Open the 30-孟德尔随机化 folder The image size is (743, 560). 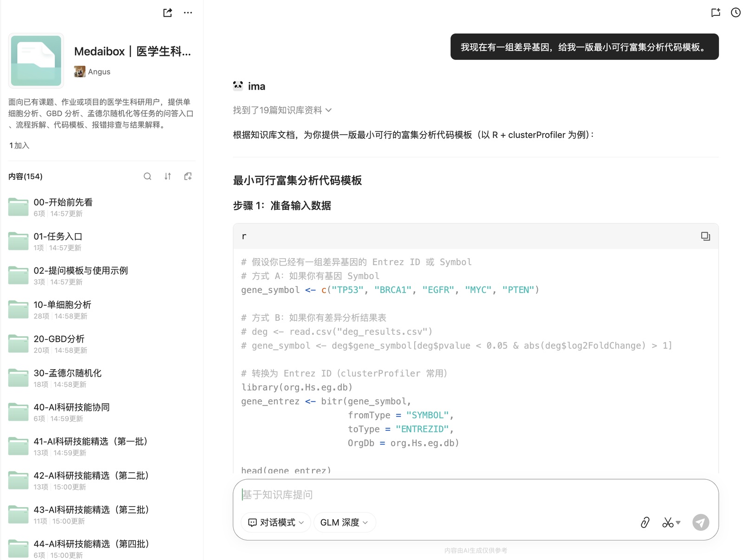tap(101, 378)
